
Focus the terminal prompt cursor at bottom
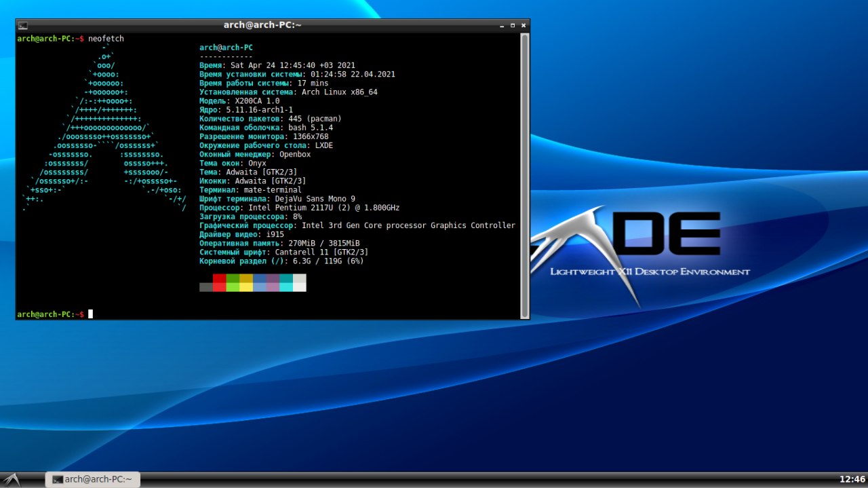tap(90, 314)
